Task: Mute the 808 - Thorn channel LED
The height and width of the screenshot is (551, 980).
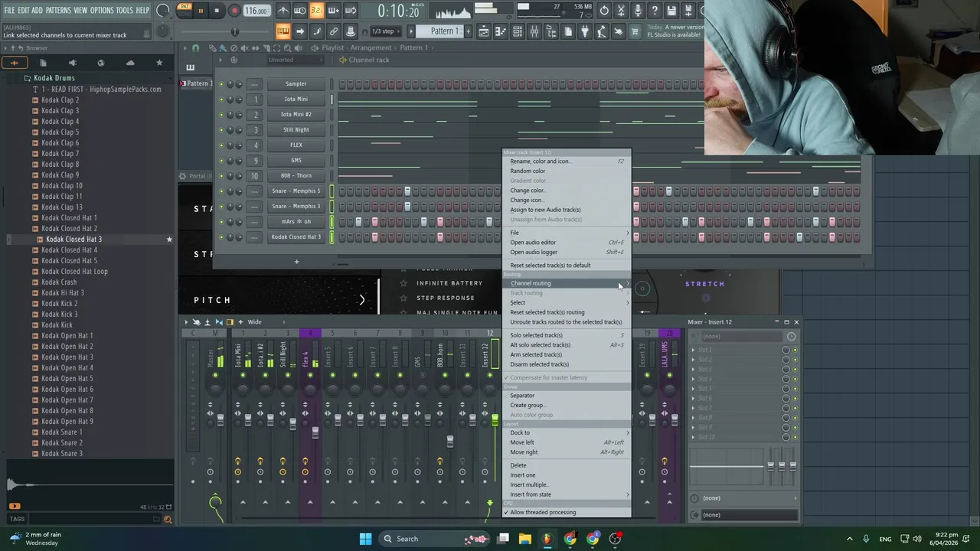Action: (221, 175)
